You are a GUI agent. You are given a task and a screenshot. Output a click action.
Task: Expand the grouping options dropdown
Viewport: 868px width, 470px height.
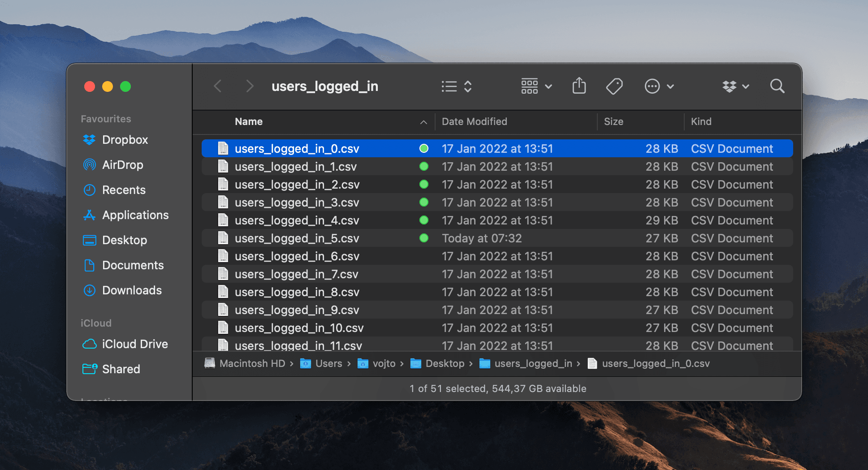536,86
